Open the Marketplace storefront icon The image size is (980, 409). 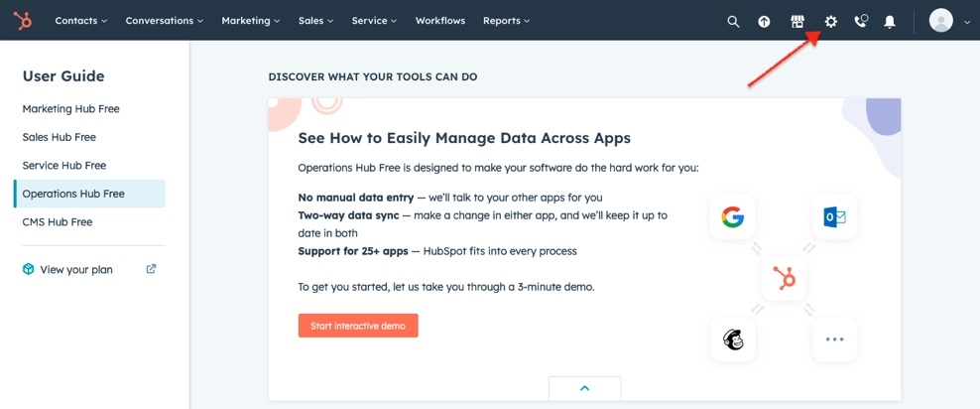[x=796, y=21]
